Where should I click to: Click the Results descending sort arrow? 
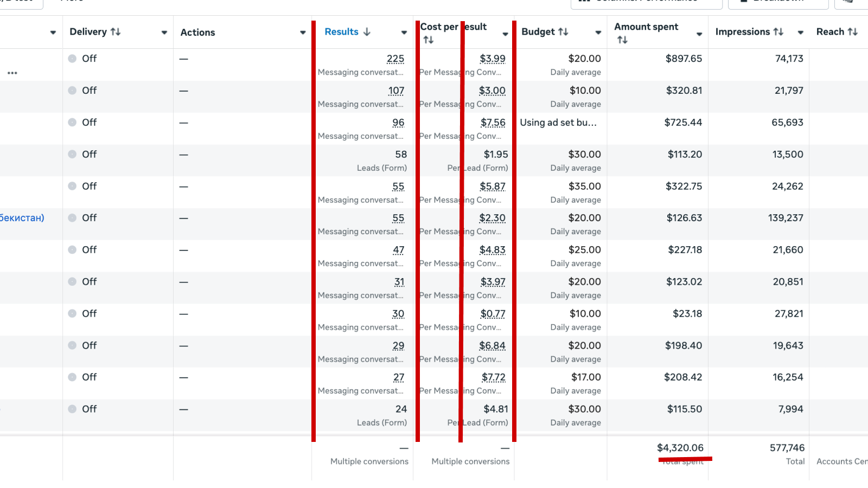367,32
